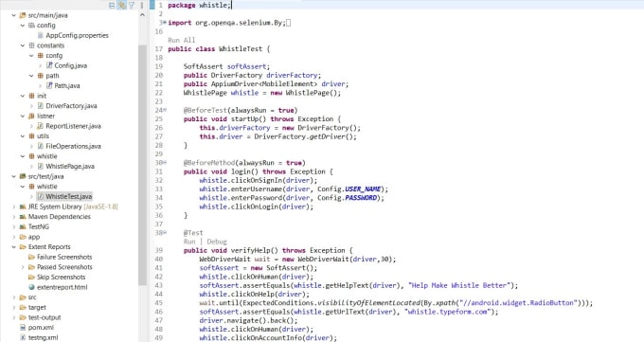Screen dimensions: 644x342
Task: Click the src/test/java source folder icon
Action: tap(23, 176)
